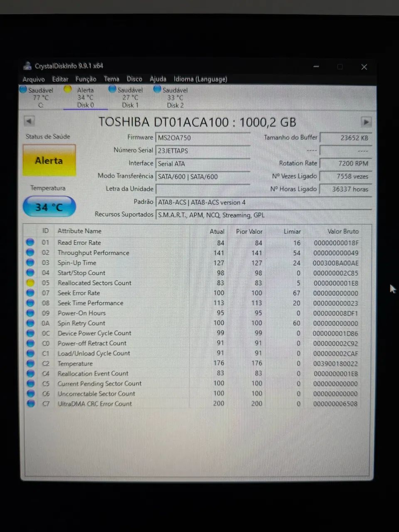Click the yellow Alerta health status button
This screenshot has width=399, height=532.
pos(49,160)
